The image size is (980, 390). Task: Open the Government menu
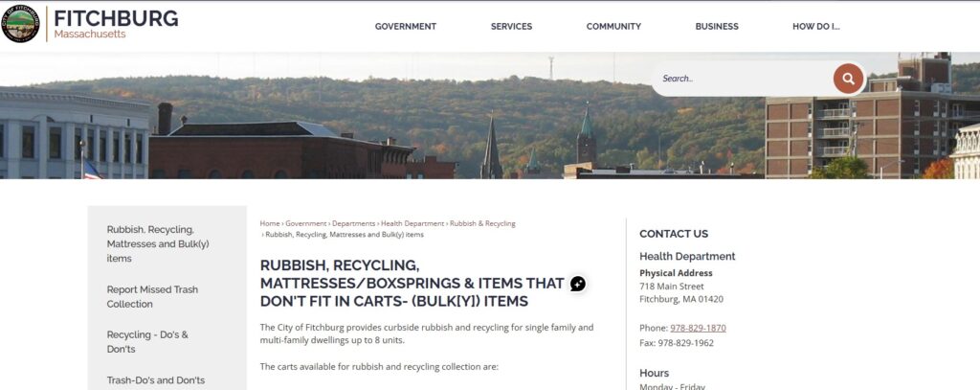[x=406, y=26]
